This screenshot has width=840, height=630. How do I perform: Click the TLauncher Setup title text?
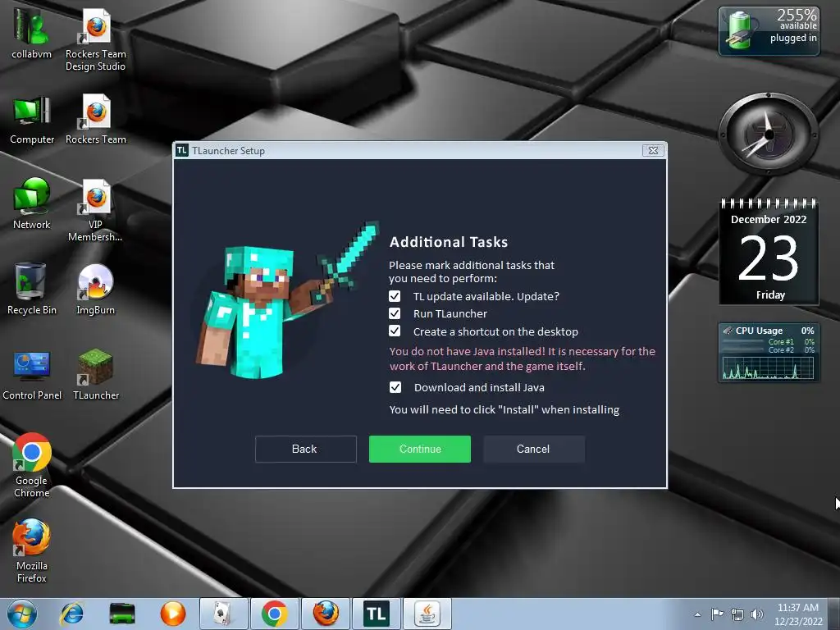(x=229, y=151)
